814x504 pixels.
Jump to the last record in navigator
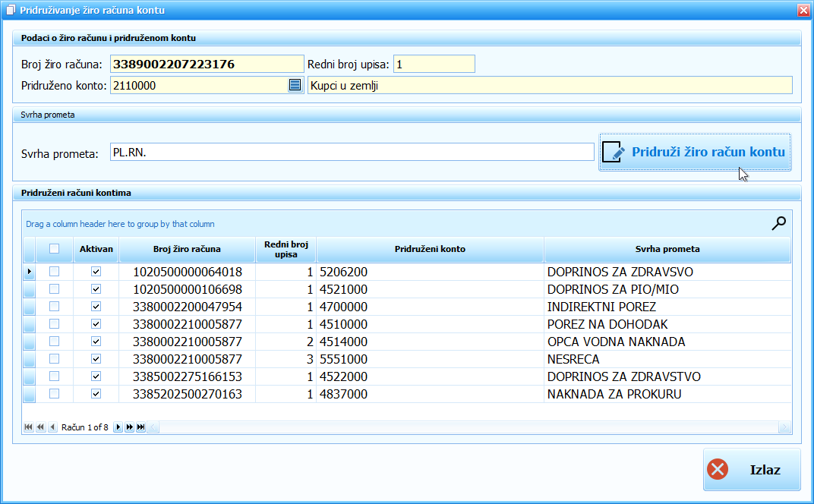[x=140, y=427]
